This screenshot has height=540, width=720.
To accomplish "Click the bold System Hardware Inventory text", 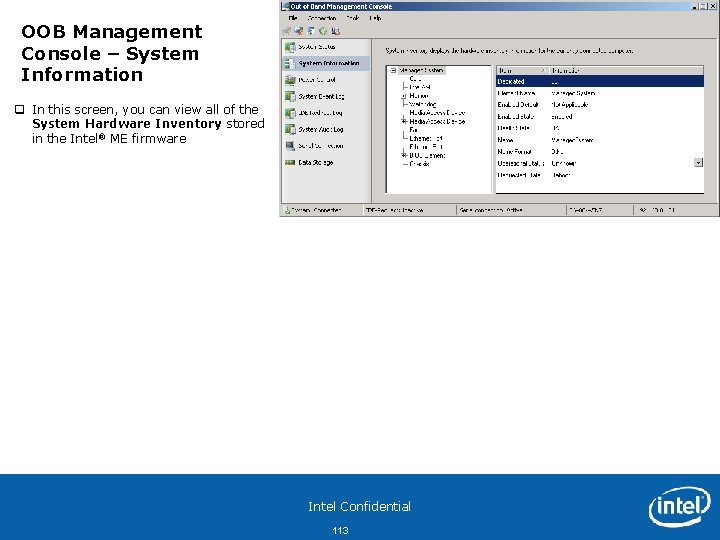I will pyautogui.click(x=127, y=124).
